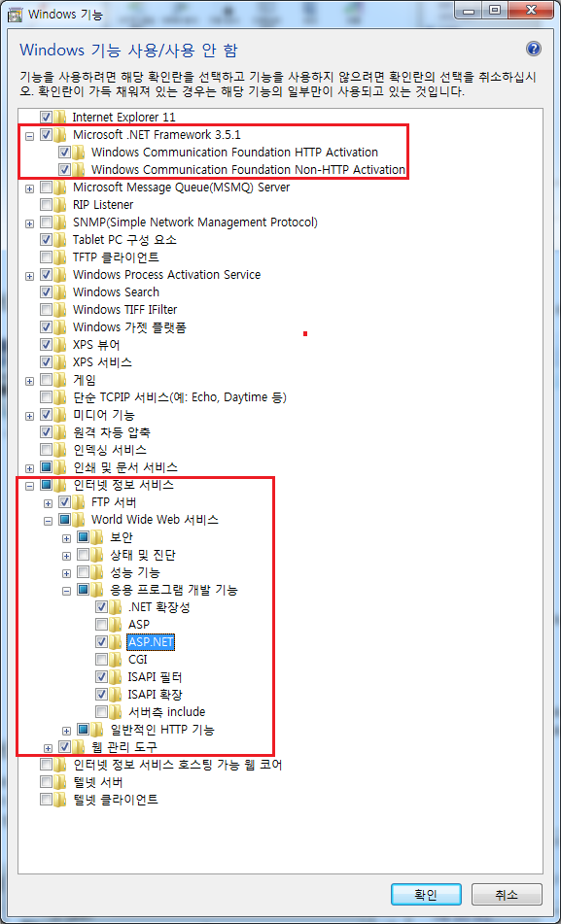
Task: Click the folder icon beside Internet Explorer 11
Action: (60, 118)
